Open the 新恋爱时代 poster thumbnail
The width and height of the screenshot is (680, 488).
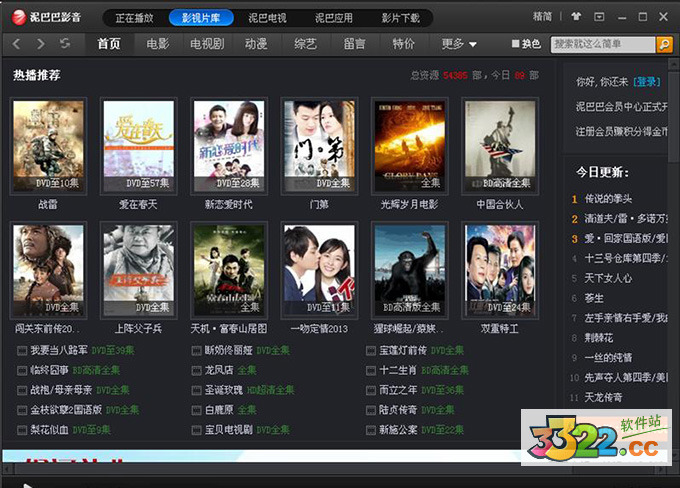(229, 146)
